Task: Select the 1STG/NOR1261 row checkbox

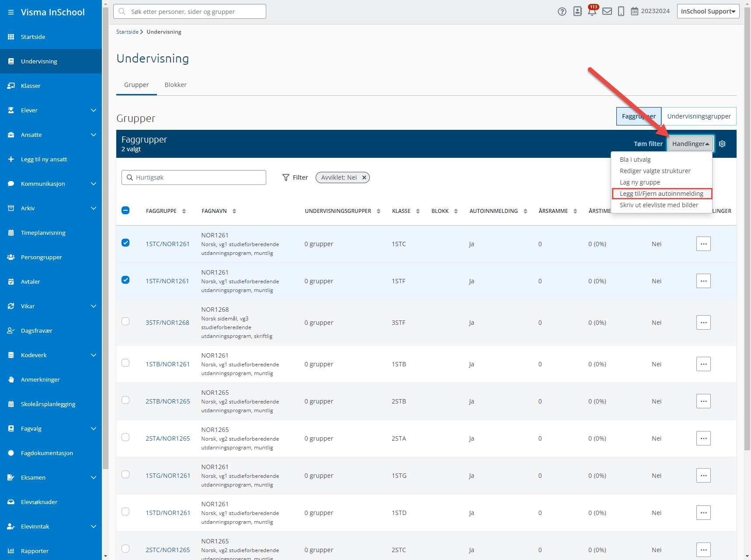Action: 125,474
